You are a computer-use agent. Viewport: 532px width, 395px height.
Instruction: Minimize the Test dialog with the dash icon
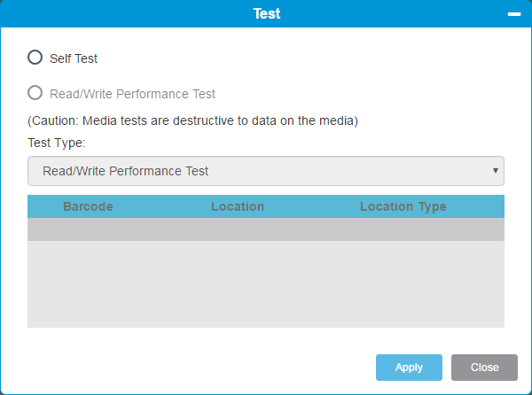coord(514,14)
